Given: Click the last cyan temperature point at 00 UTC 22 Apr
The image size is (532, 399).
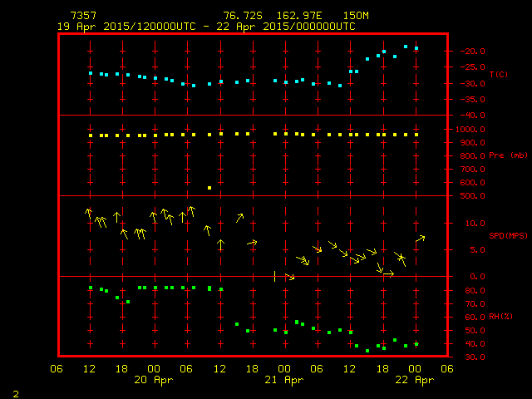Looking at the screenshot, I should coord(416,48).
